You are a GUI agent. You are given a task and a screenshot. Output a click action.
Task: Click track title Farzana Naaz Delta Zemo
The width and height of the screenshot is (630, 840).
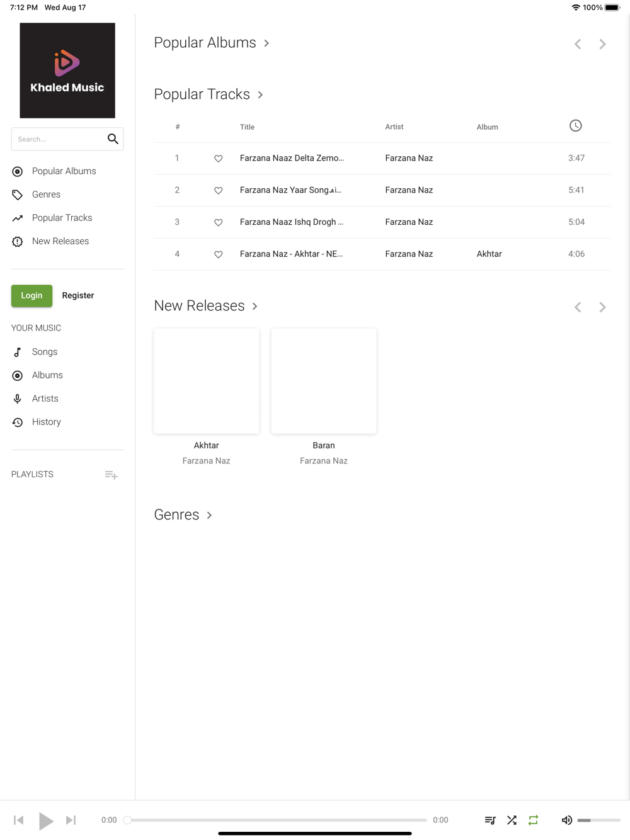pyautogui.click(x=292, y=158)
